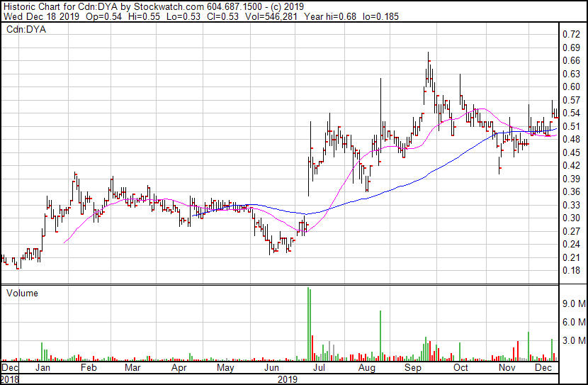Click the 'Jan' month label

(x=43, y=368)
